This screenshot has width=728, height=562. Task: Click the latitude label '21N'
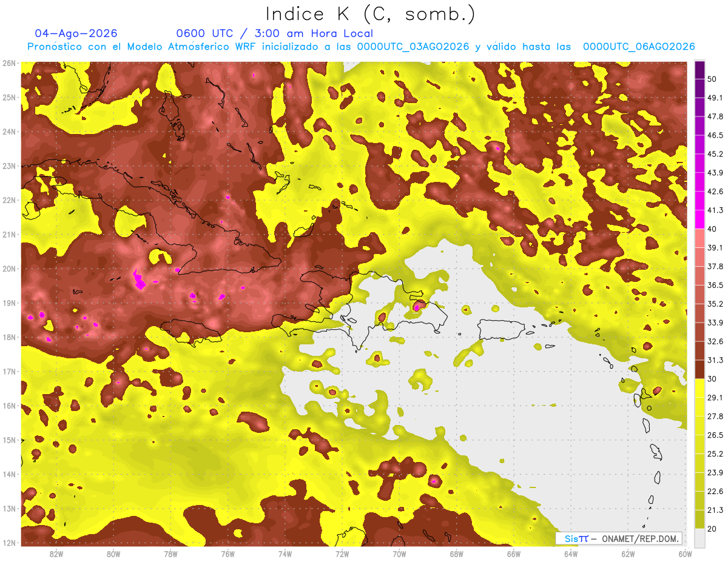tap(9, 235)
